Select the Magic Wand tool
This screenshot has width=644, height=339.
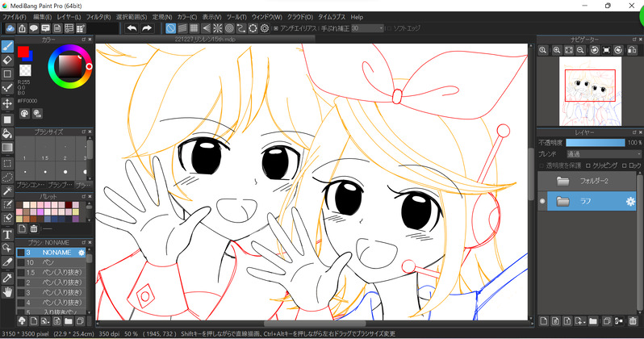(x=7, y=190)
